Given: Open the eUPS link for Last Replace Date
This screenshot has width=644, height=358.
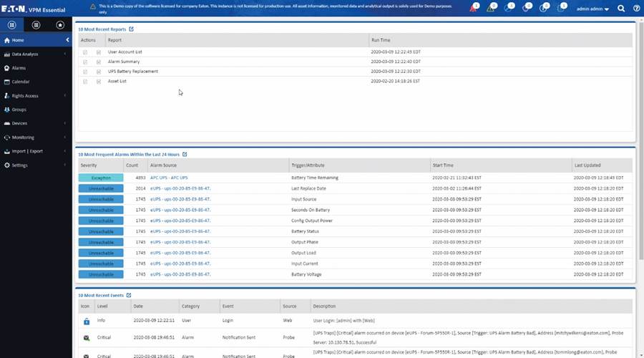Looking at the screenshot, I should pyautogui.click(x=180, y=188).
